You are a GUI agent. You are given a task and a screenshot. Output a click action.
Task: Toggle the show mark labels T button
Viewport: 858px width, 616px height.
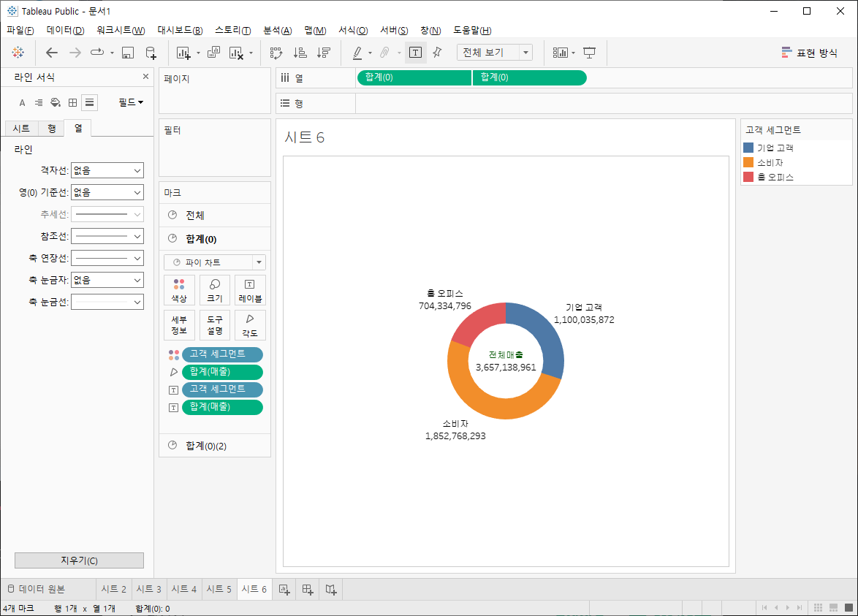point(415,53)
